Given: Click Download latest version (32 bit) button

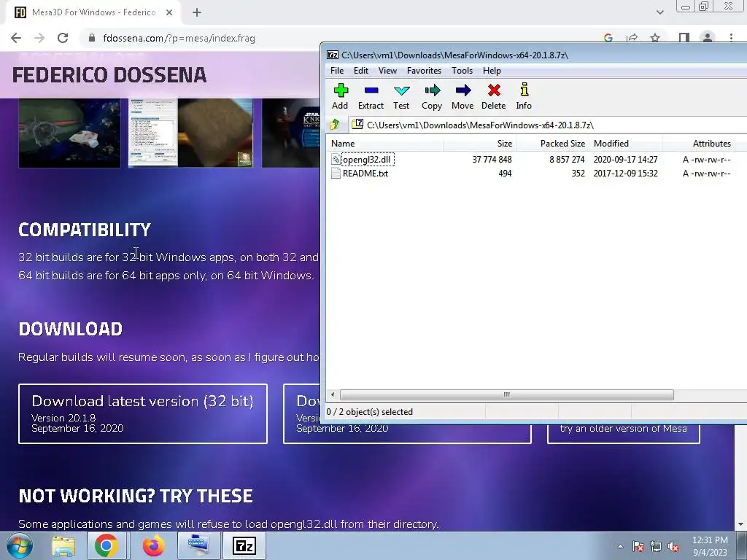Looking at the screenshot, I should [143, 413].
